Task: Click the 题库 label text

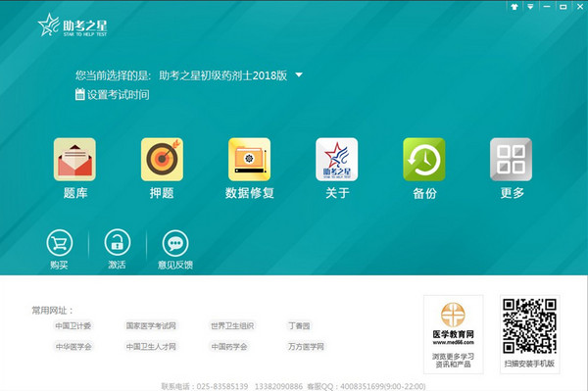Action: click(75, 193)
